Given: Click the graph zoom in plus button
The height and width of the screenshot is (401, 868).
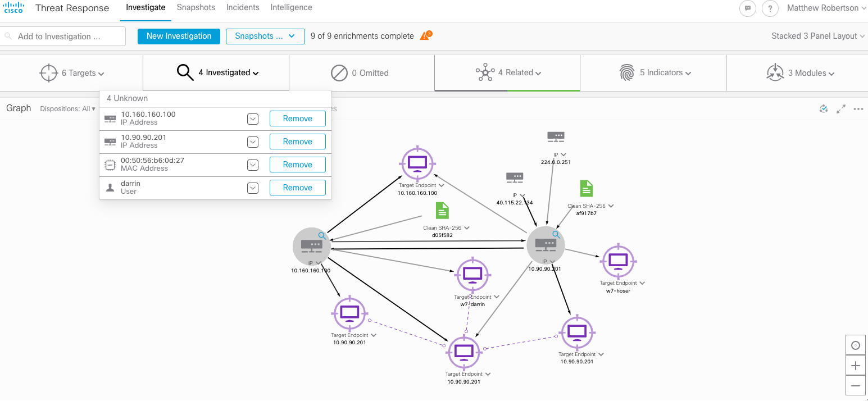Looking at the screenshot, I should coord(856,366).
